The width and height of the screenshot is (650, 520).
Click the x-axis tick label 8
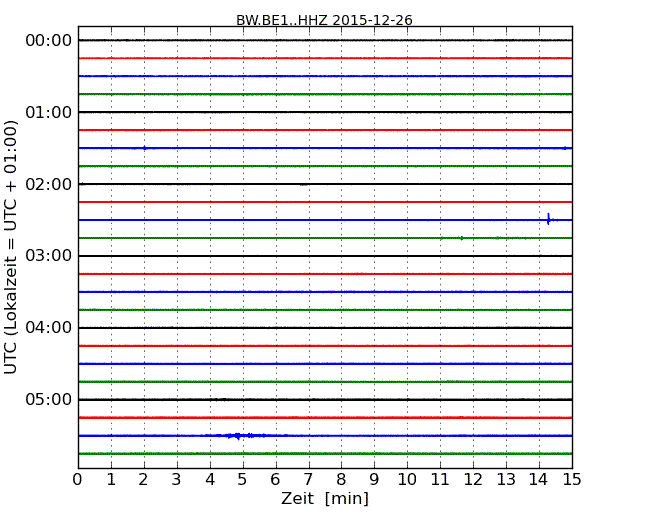(x=341, y=480)
